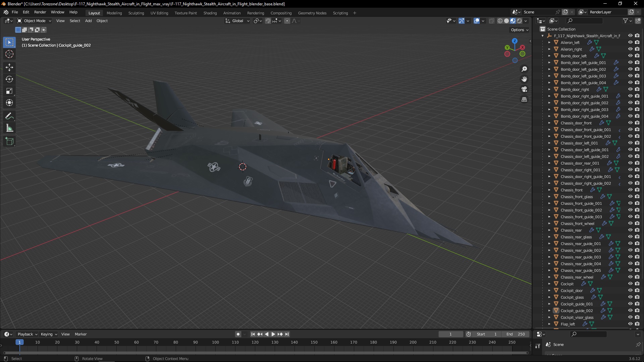This screenshot has height=362, width=644.
Task: Toggle snapping magnet
Action: [268, 21]
